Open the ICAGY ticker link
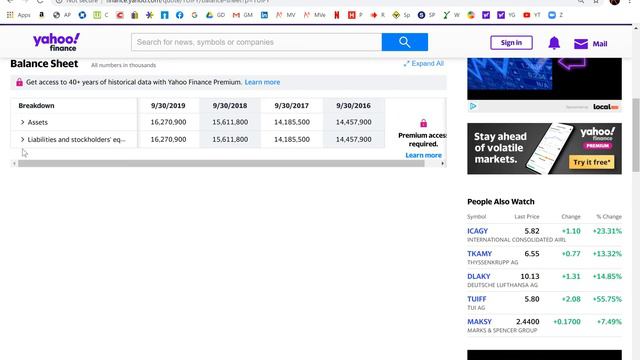The image size is (640, 360). click(478, 231)
